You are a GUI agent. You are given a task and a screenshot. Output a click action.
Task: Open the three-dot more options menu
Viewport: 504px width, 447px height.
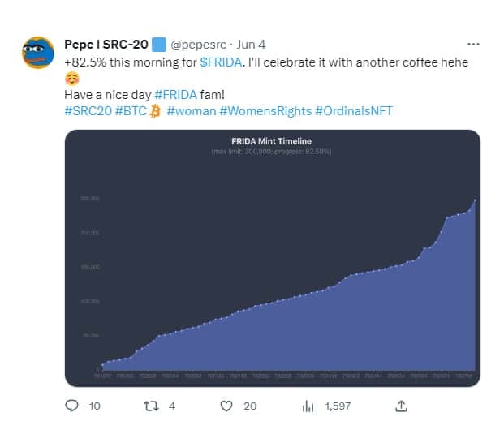coord(473,44)
